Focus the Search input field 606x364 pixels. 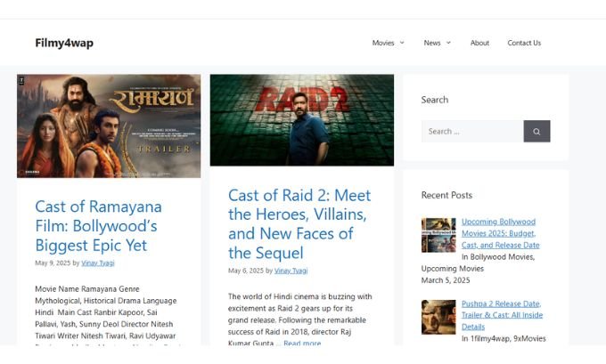click(472, 131)
